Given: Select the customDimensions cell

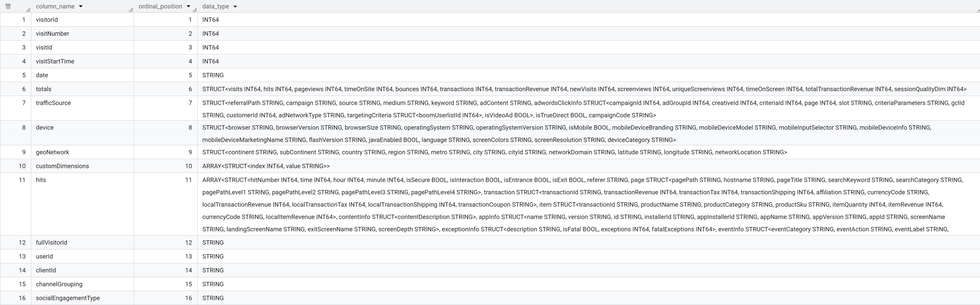Looking at the screenshot, I should click(x=62, y=166).
